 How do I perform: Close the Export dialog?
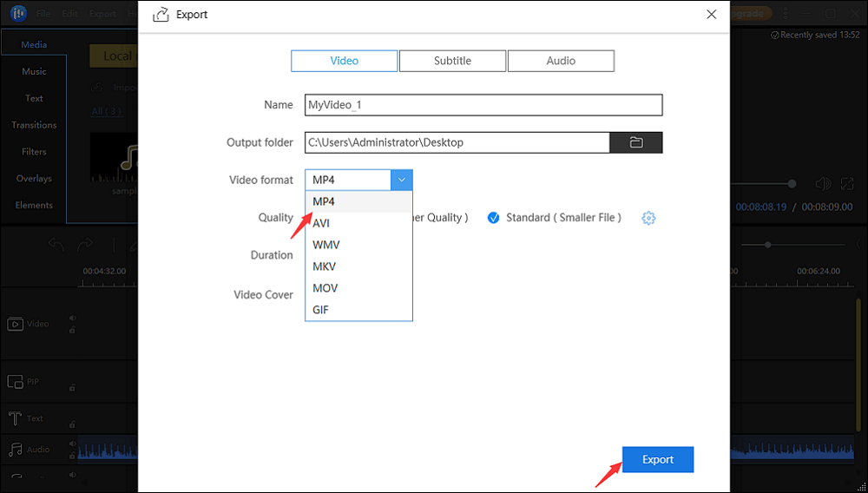[x=712, y=15]
